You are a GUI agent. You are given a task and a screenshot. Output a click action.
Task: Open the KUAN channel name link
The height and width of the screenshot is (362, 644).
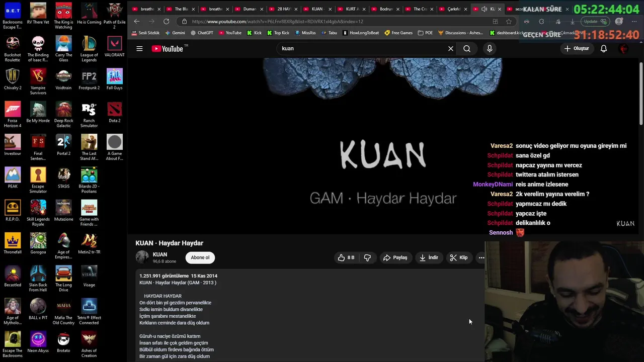pos(160,254)
